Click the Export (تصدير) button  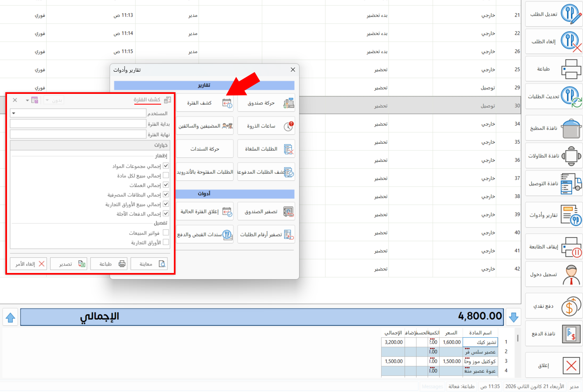point(68,264)
